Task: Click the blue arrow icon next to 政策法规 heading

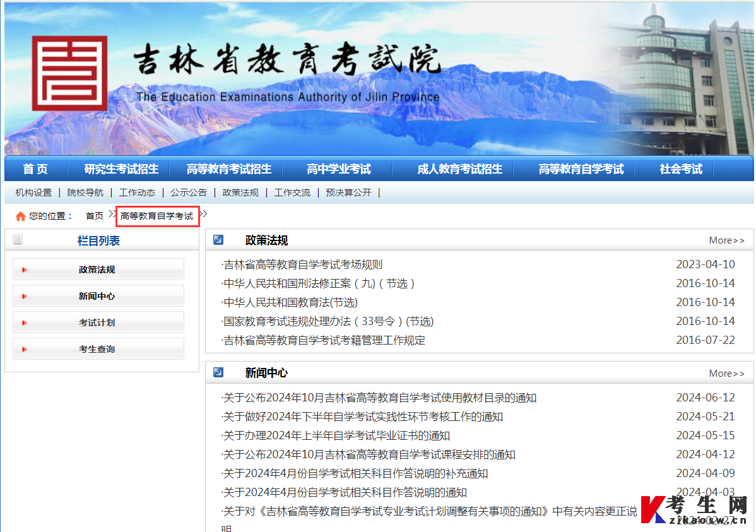Action: [x=218, y=240]
